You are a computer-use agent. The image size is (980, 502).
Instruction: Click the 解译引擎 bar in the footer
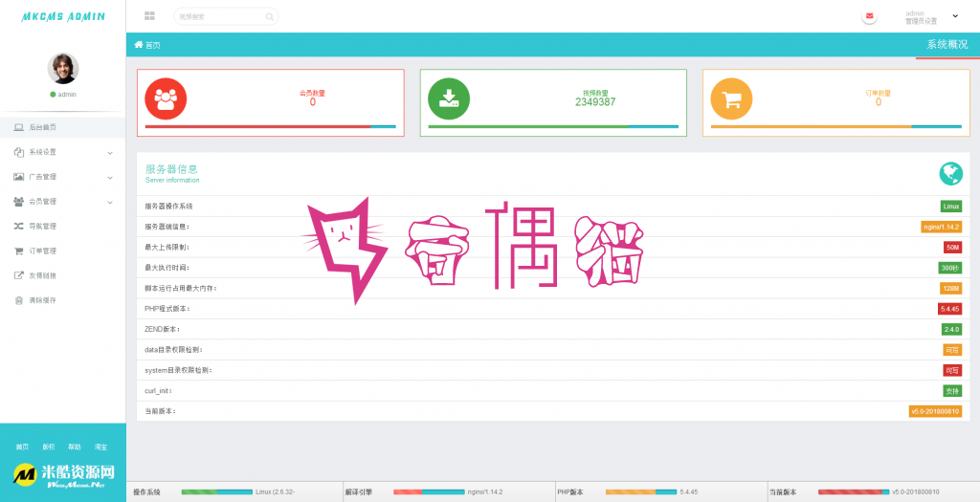click(429, 492)
